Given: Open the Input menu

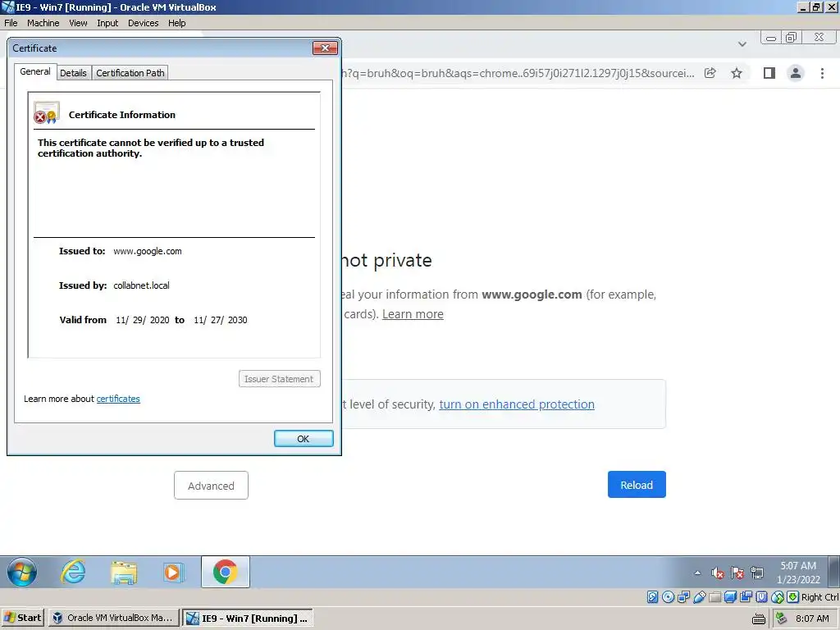Looking at the screenshot, I should [107, 23].
